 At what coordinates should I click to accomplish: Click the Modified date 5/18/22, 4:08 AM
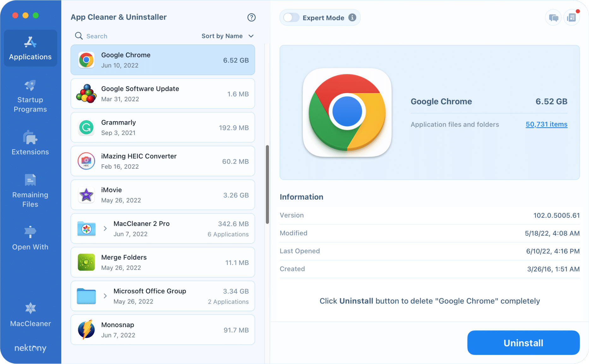click(x=552, y=233)
